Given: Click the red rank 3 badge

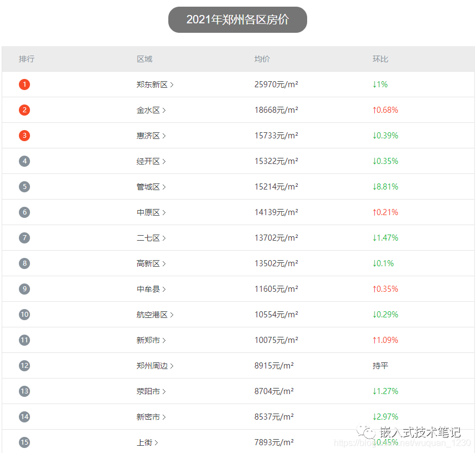Looking at the screenshot, I should tap(24, 136).
